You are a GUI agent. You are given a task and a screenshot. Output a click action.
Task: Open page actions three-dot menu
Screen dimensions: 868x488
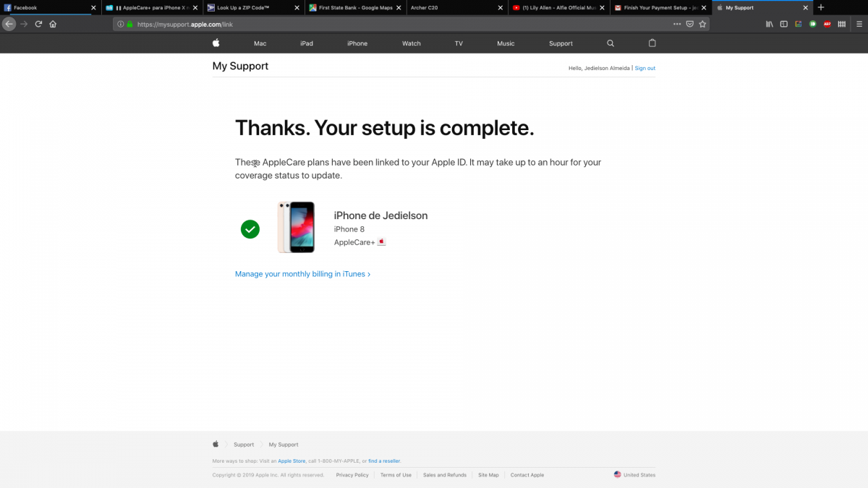point(677,24)
